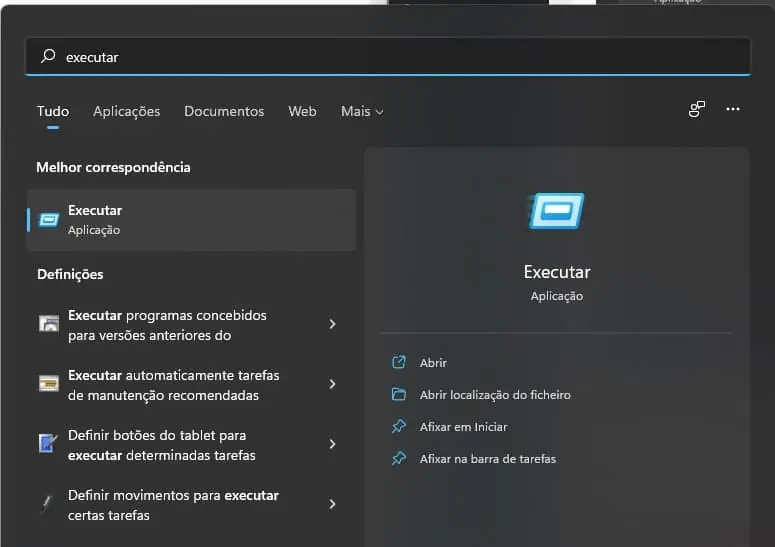This screenshot has width=775, height=547.
Task: Choose Abrir localização do ficheiro
Action: (494, 395)
